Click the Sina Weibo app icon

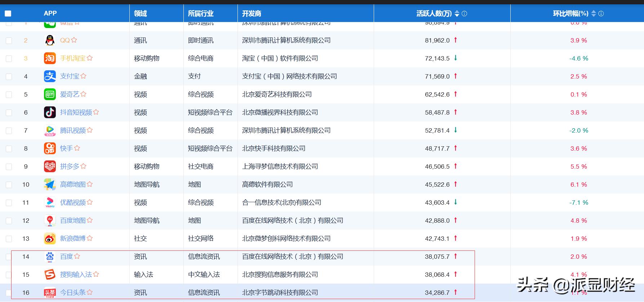50,238
